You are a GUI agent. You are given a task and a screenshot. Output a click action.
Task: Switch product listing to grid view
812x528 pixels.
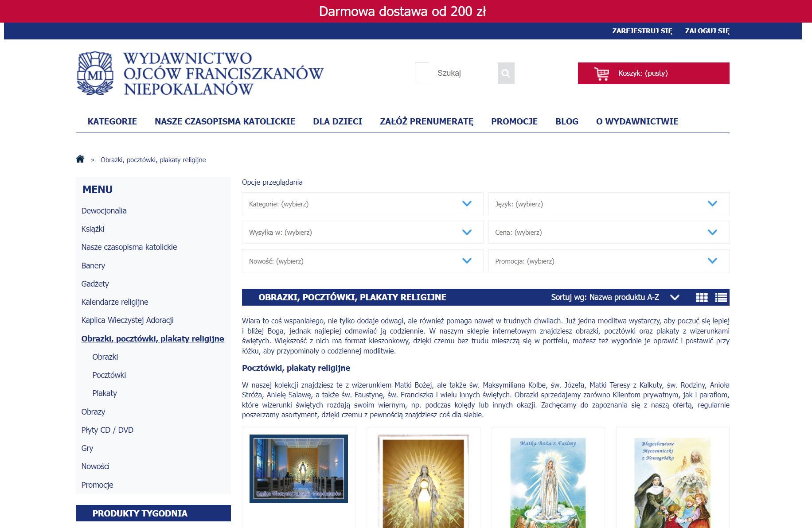(x=702, y=297)
